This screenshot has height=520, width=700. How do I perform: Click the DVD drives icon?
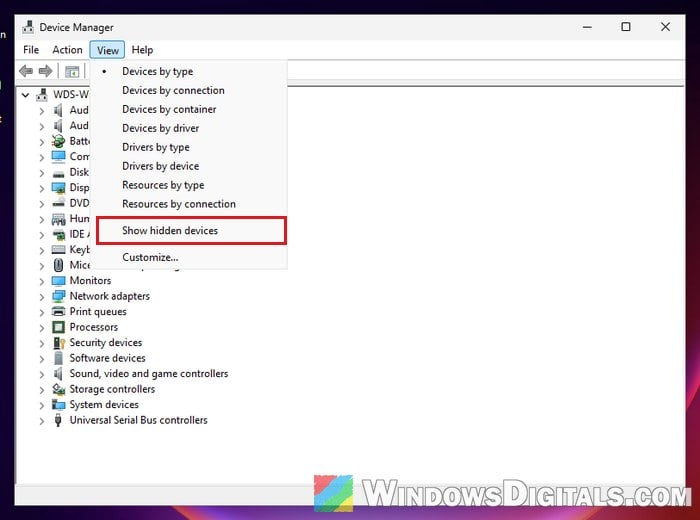[58, 203]
